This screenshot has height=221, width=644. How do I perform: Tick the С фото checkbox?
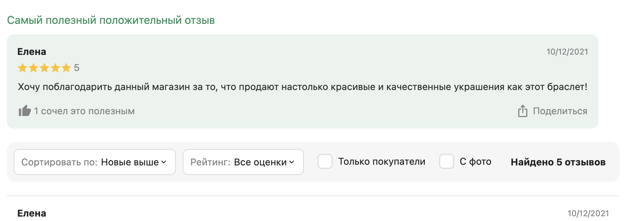[x=447, y=161]
